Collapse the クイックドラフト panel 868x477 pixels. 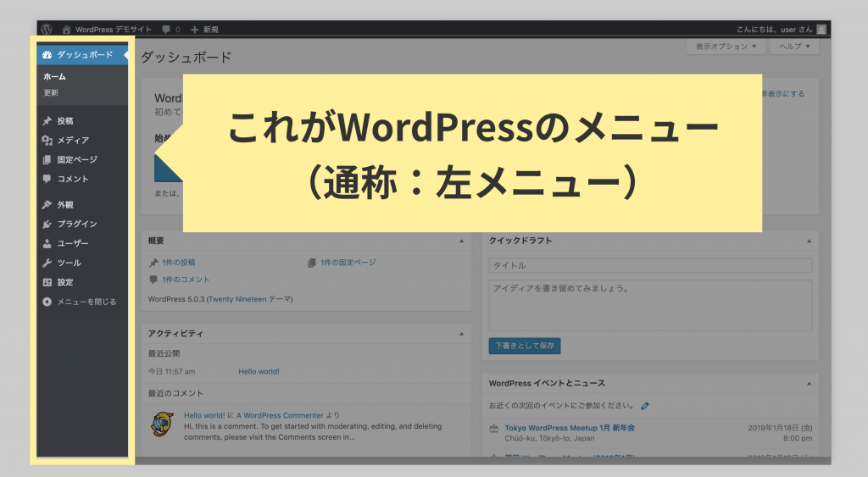click(809, 241)
